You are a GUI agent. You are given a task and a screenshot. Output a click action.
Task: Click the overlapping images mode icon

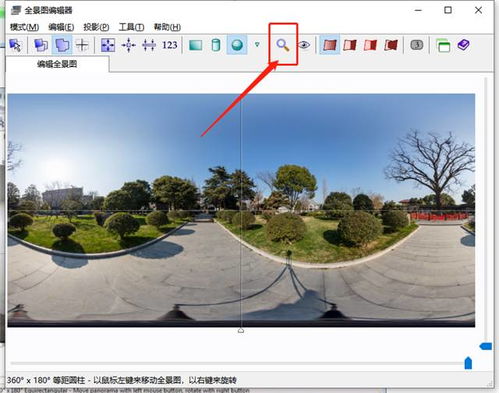coord(41,45)
